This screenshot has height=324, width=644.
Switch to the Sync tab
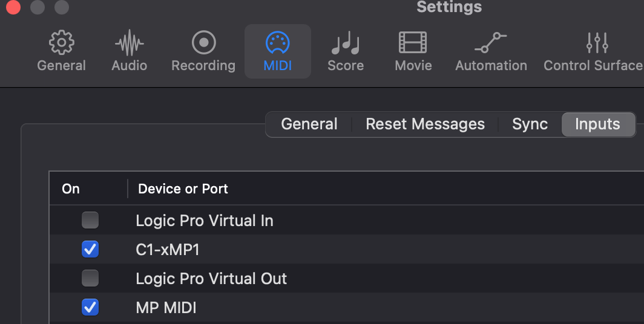coord(530,125)
